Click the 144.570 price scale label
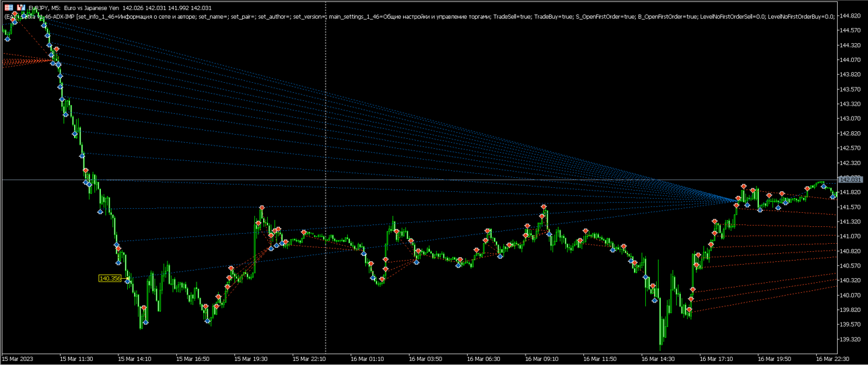The width and height of the screenshot is (868, 365). click(851, 30)
